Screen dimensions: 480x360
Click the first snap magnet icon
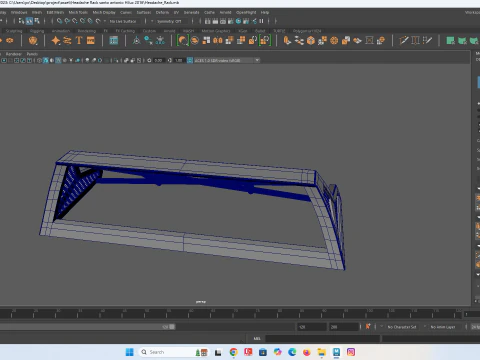point(59,21)
